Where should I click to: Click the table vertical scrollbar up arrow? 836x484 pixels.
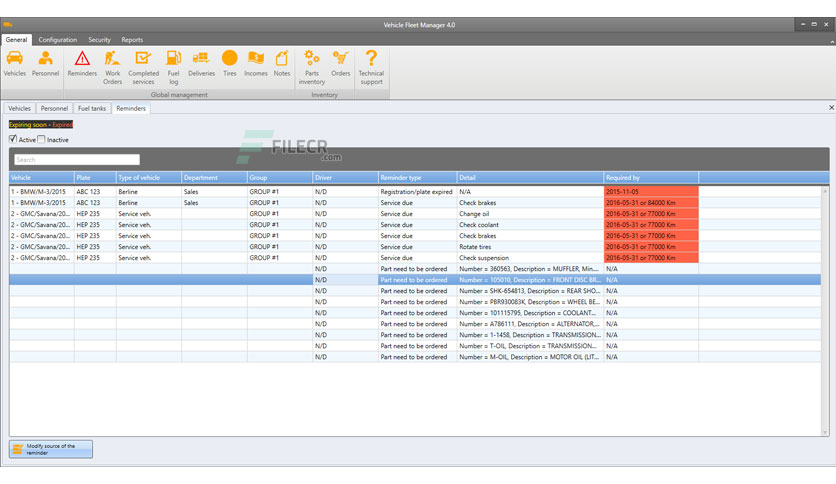(x=825, y=191)
